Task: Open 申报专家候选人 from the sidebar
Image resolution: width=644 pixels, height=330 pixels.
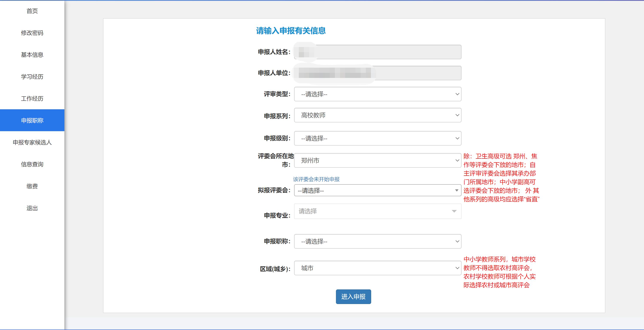Action: [32, 142]
